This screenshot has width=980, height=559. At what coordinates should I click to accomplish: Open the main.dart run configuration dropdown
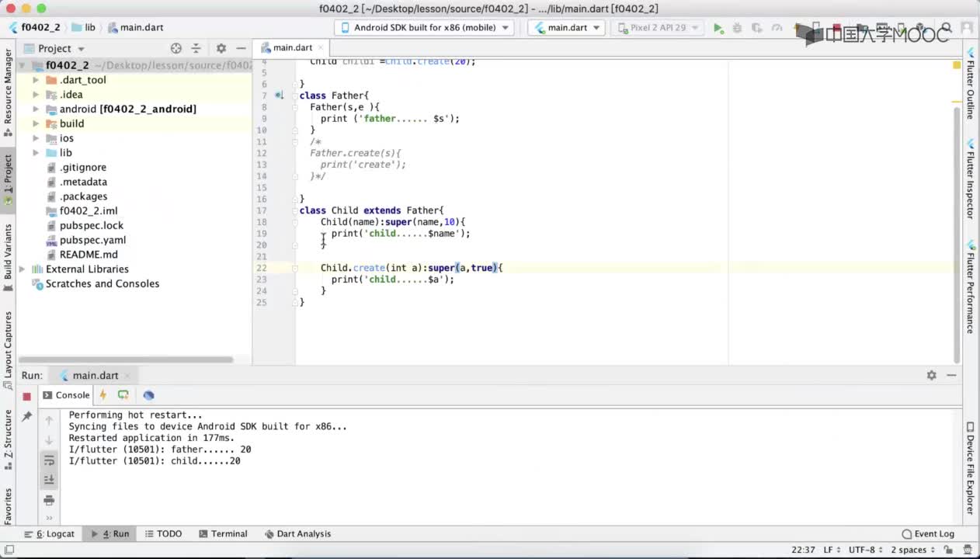[567, 28]
